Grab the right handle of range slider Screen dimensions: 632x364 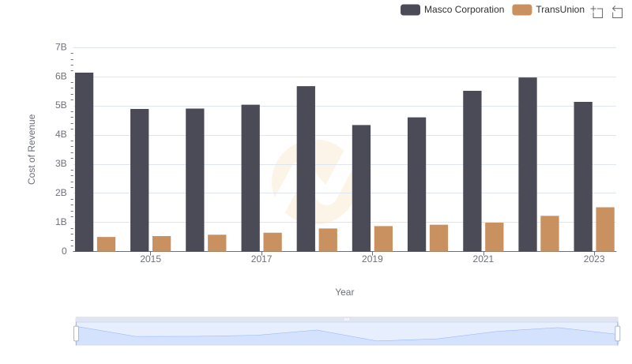click(618, 334)
